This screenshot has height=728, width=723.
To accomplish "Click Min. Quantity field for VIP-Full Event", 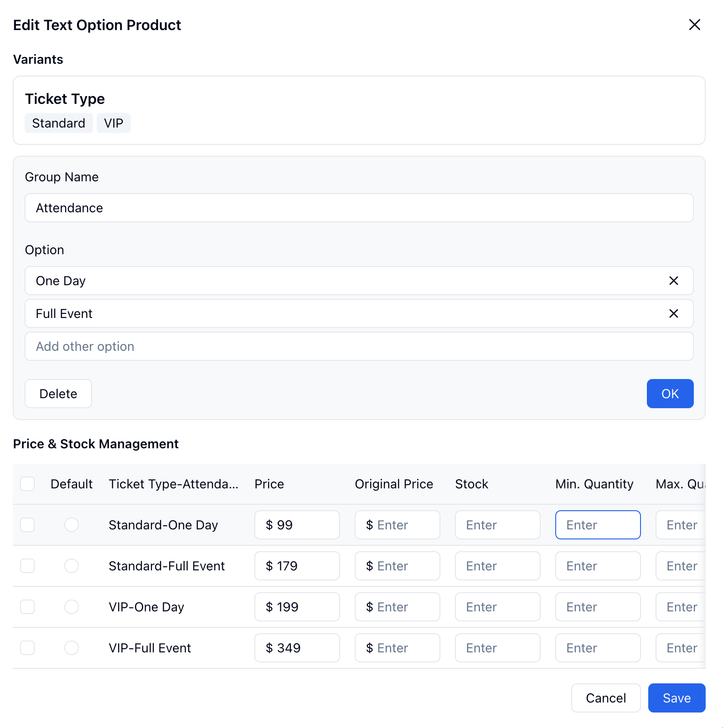I will click(x=598, y=648).
